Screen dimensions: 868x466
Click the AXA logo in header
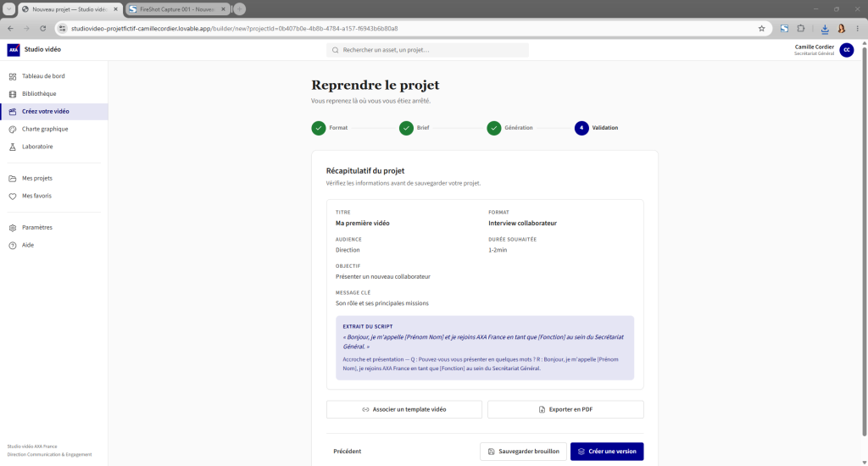click(14, 50)
